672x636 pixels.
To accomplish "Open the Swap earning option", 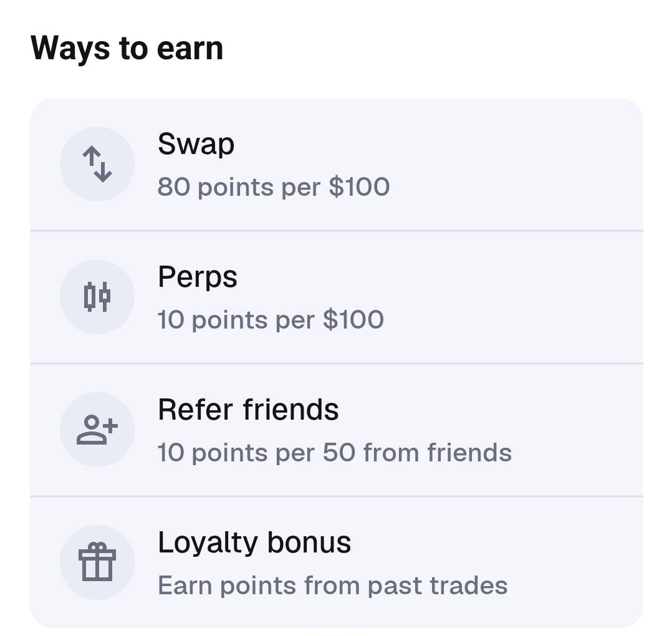I will (337, 164).
